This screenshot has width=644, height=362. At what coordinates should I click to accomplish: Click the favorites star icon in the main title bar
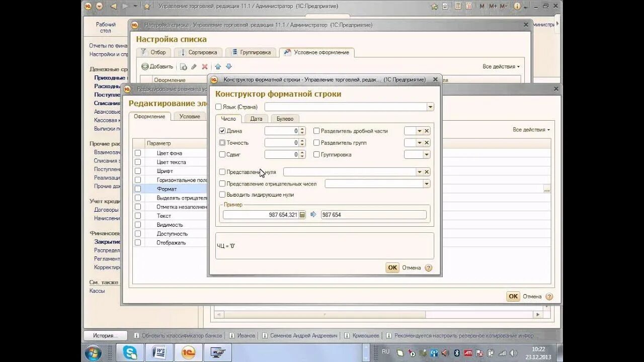point(146,6)
